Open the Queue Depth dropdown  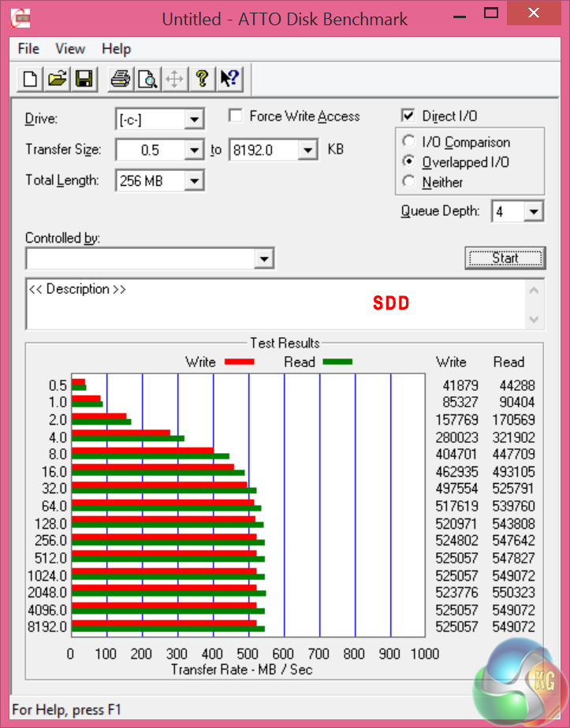[x=534, y=212]
